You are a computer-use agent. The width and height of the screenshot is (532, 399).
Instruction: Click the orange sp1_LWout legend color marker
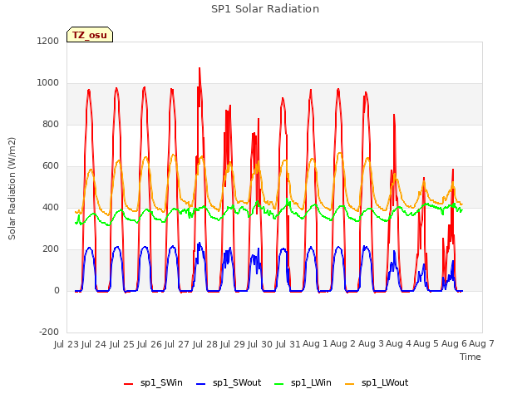pos(349,384)
